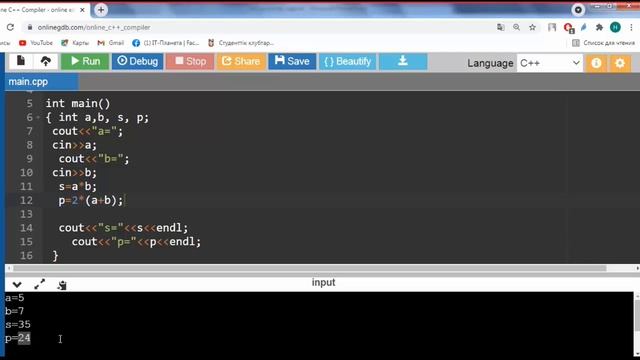Clear the console output

62,285
